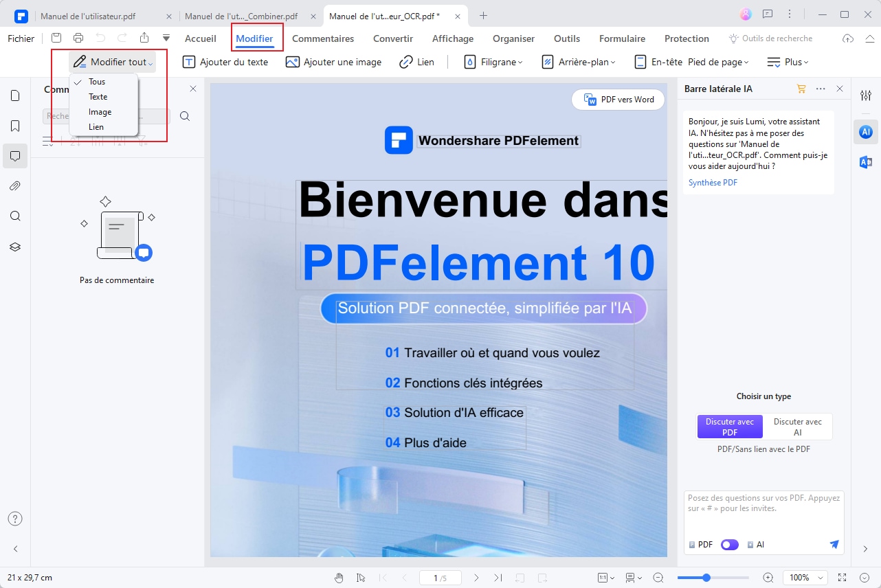Select the Protection tab

687,38
